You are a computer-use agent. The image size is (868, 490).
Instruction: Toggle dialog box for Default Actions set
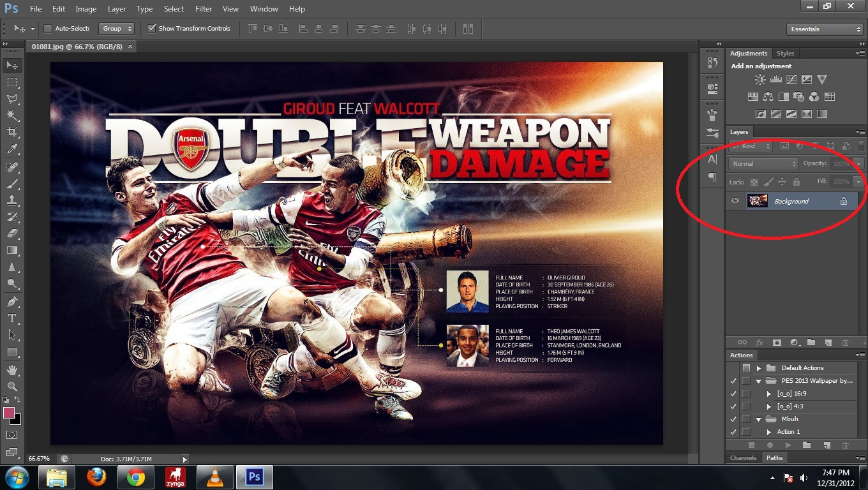[746, 368]
